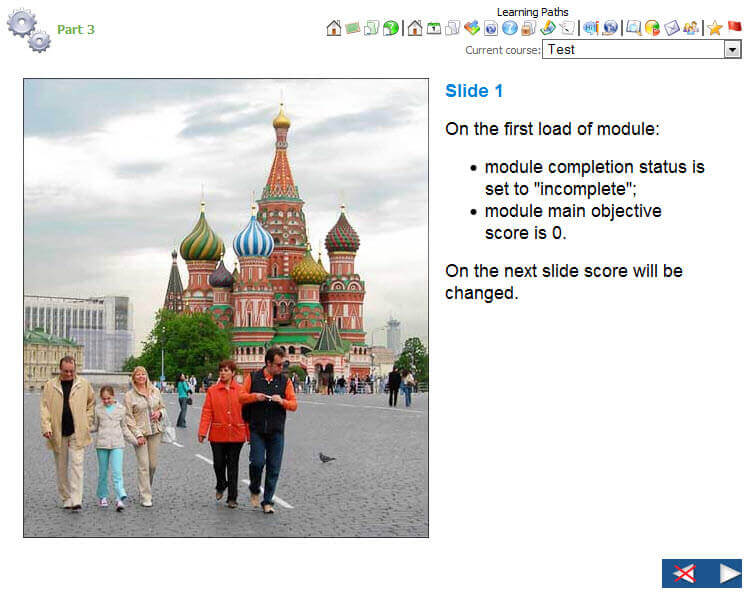Click the 'Slide 1' heading
The width and height of the screenshot is (750, 596).
point(474,91)
